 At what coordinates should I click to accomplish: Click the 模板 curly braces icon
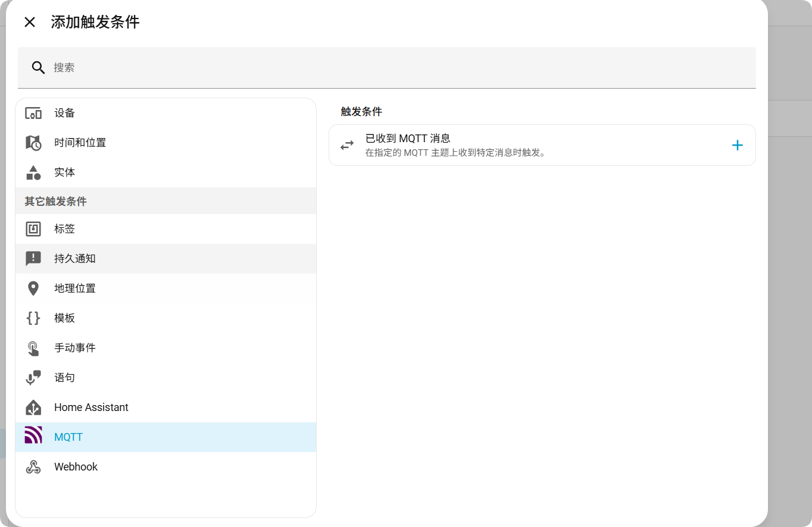coord(33,318)
